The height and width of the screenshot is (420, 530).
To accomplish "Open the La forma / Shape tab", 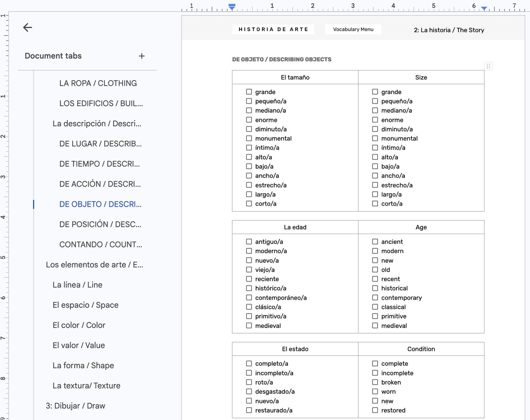I will [x=83, y=366].
